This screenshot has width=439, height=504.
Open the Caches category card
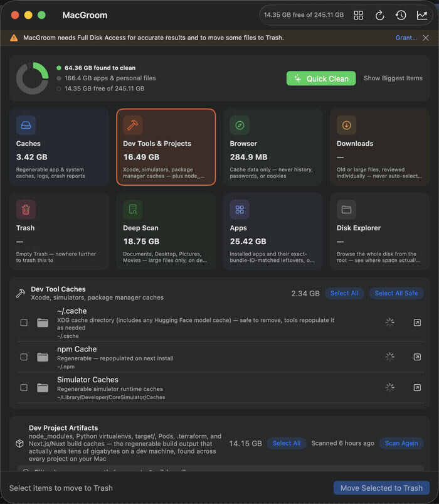60,147
